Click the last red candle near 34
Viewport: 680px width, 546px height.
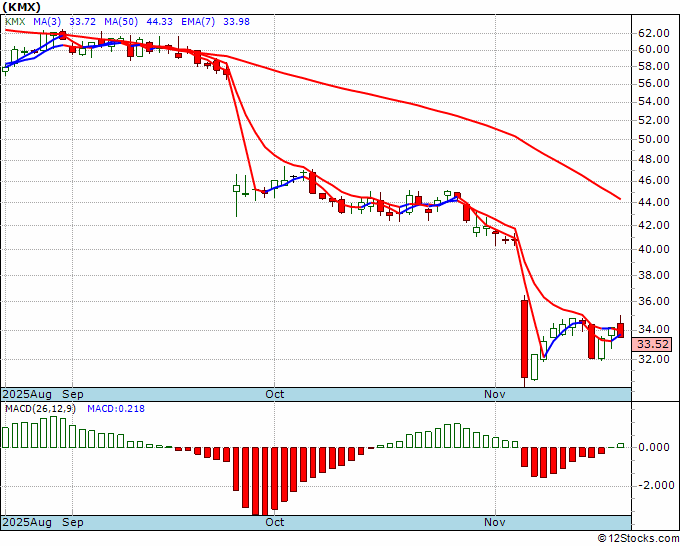click(x=621, y=330)
